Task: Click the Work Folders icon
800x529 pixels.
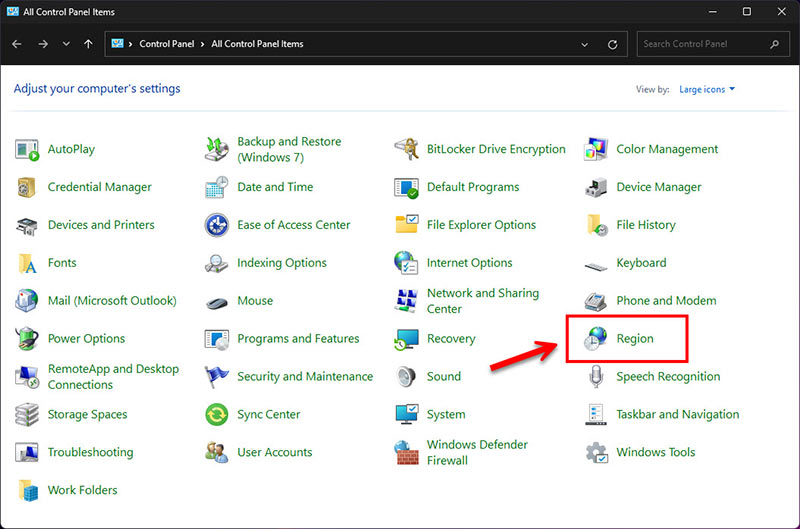Action: (28, 490)
